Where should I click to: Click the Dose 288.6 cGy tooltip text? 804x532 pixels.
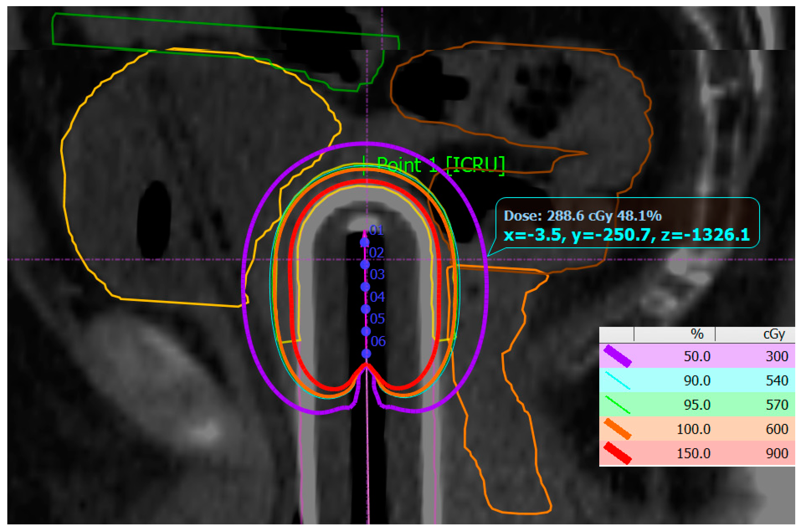(x=583, y=216)
